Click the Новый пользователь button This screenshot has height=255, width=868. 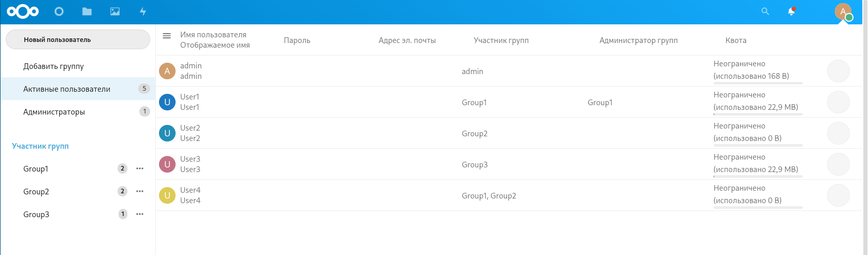(x=78, y=39)
